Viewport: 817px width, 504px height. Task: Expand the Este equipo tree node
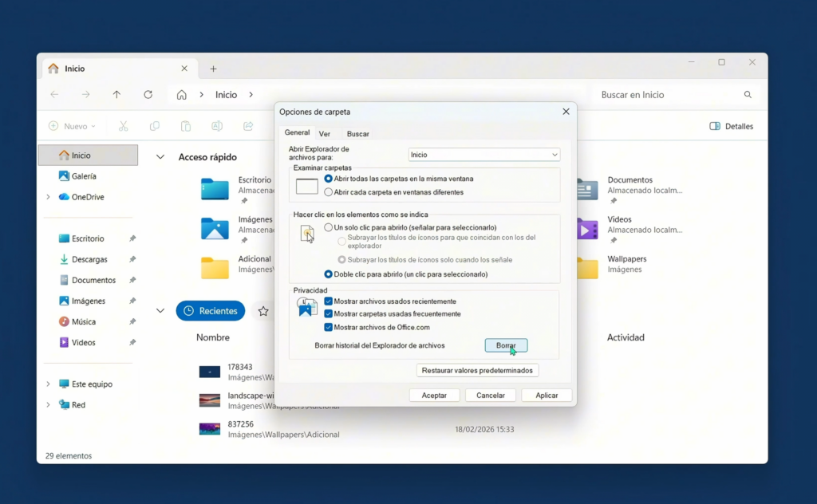pos(48,384)
